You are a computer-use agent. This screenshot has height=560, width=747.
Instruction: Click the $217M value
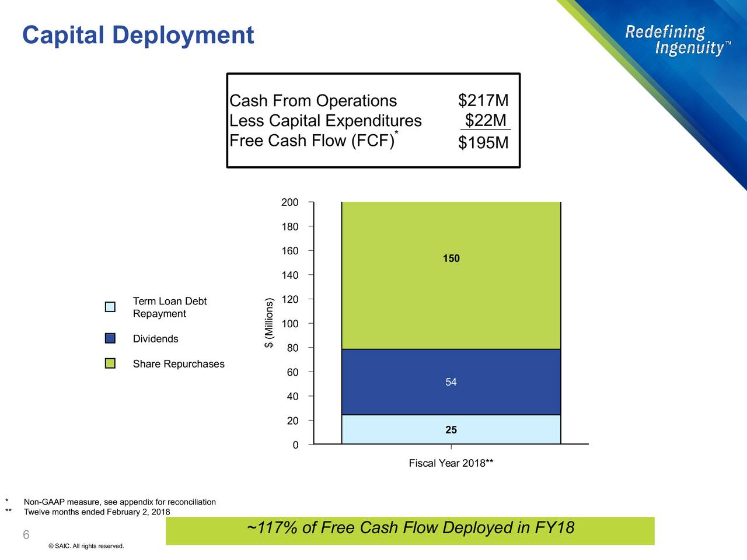(x=483, y=101)
